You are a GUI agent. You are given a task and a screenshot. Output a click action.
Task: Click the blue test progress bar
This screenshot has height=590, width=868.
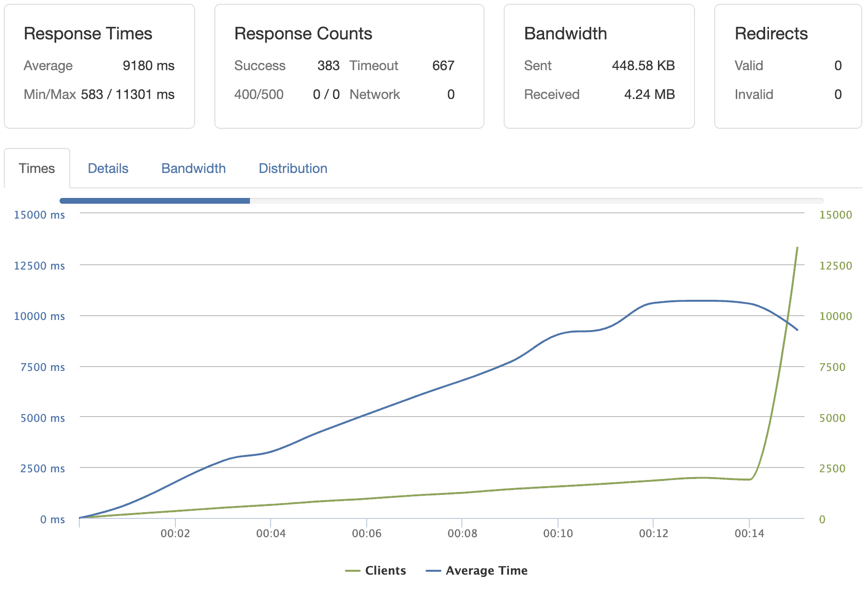154,200
